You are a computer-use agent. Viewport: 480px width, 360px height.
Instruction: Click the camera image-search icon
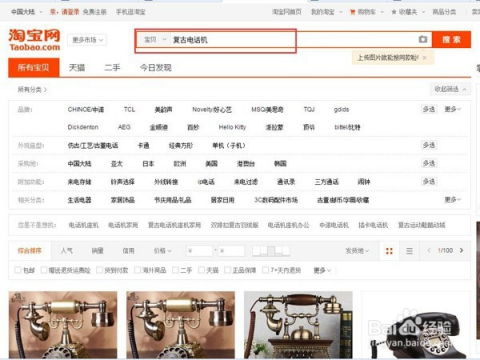(423, 39)
